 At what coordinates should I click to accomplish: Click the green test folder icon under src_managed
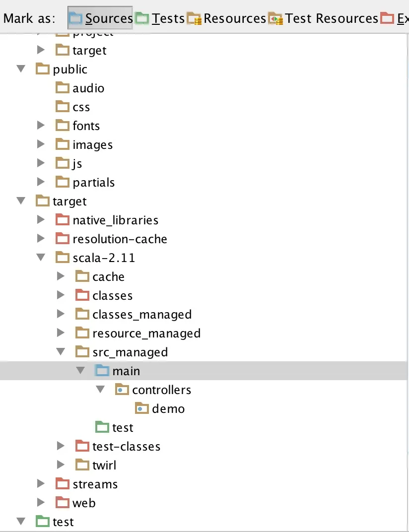tap(102, 427)
